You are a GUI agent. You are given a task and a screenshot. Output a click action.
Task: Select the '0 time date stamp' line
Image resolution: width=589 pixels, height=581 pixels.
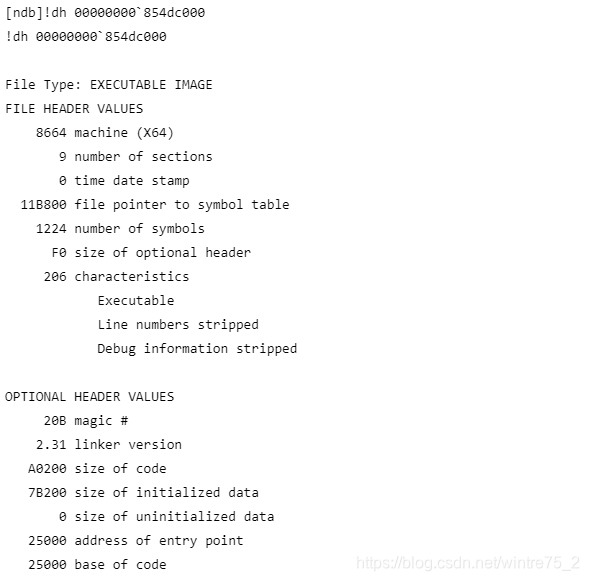tap(124, 181)
